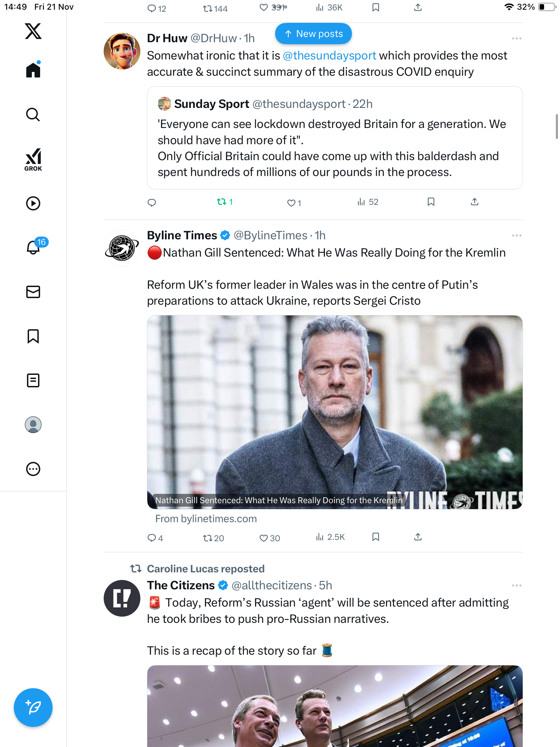Go to Home feed in sidebar
This screenshot has width=560, height=747.
coord(33,70)
